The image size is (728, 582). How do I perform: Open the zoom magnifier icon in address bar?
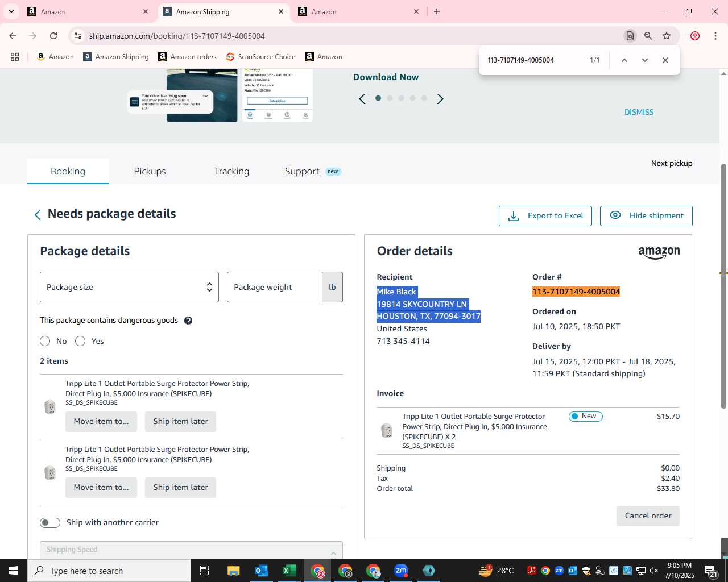(648, 36)
